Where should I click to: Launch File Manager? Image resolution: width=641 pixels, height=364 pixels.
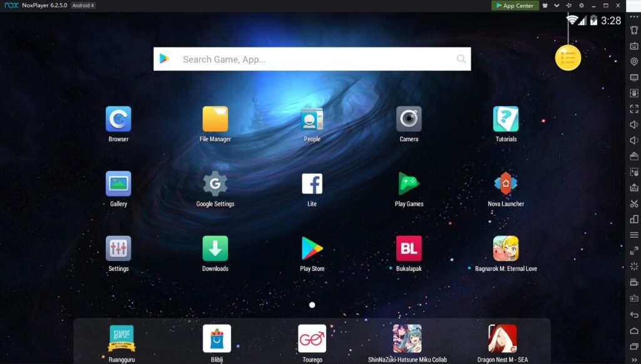pos(215,119)
